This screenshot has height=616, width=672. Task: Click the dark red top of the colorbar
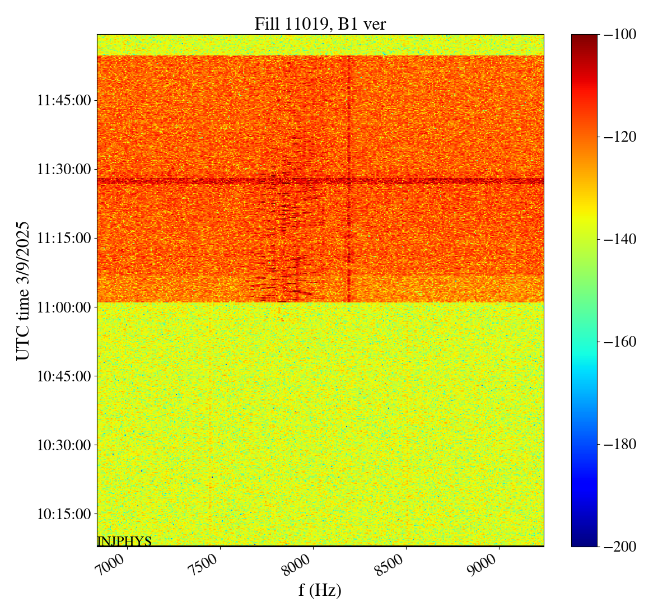tap(584, 38)
